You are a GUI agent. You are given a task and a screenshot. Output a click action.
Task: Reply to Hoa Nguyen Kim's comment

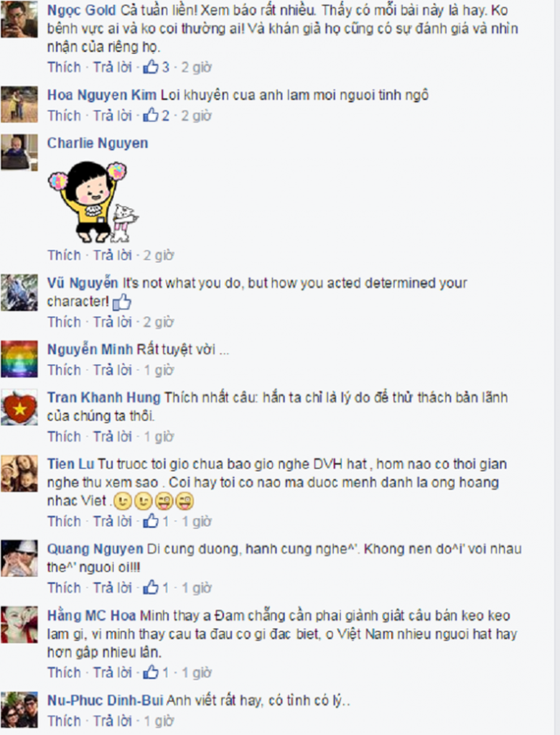point(113,115)
